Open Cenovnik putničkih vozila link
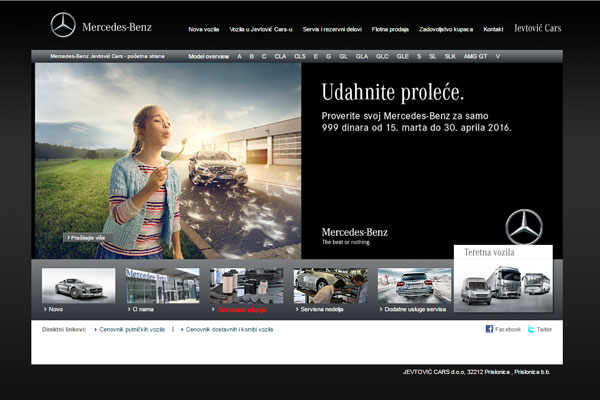This screenshot has height=400, width=600. [x=132, y=330]
